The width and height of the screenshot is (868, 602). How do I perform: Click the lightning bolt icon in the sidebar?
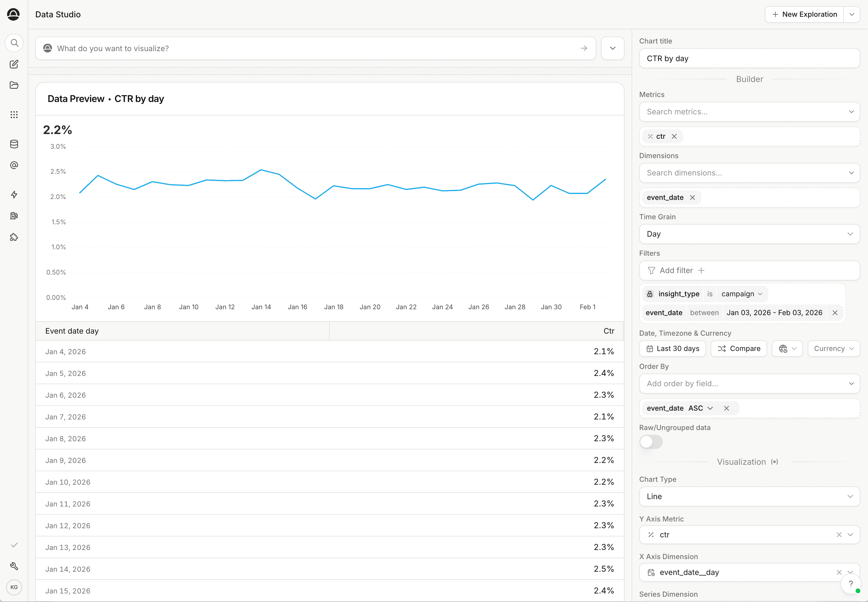(x=14, y=195)
